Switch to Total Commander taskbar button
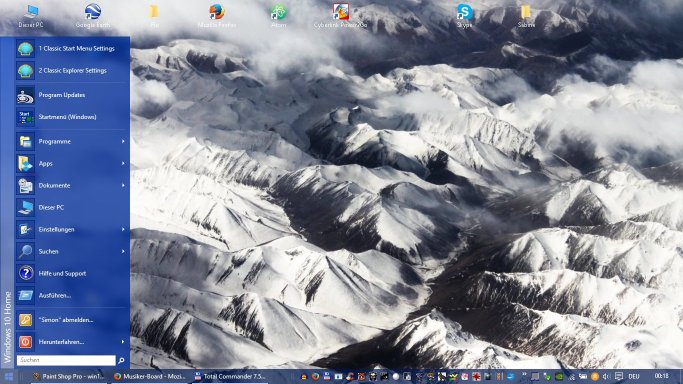Image resolution: width=683 pixels, height=384 pixels. click(x=230, y=376)
